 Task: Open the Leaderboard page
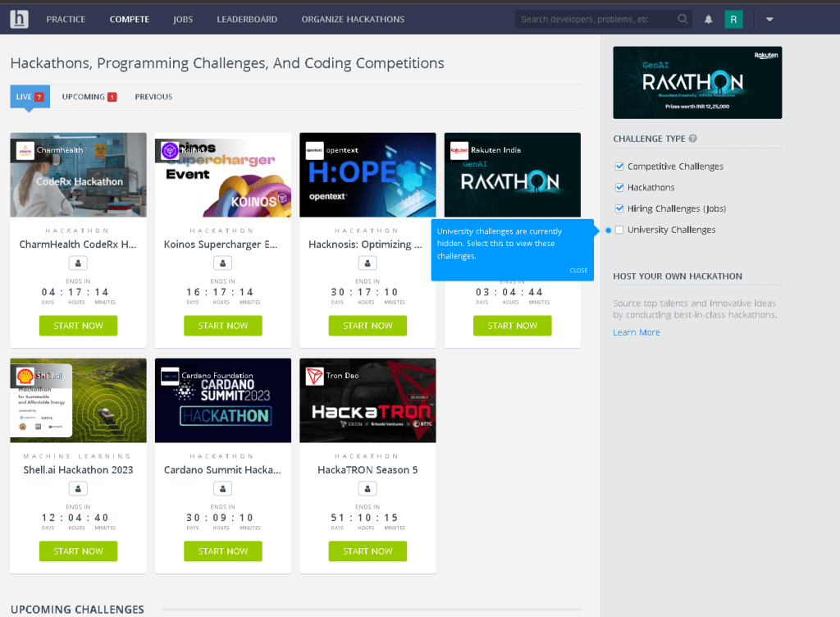point(247,20)
